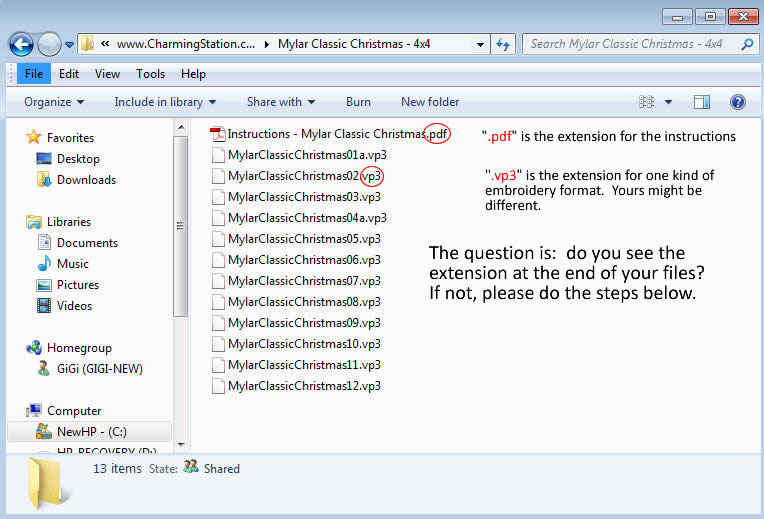Click the search magnifier icon
Image resolution: width=764 pixels, height=519 pixels.
746,44
